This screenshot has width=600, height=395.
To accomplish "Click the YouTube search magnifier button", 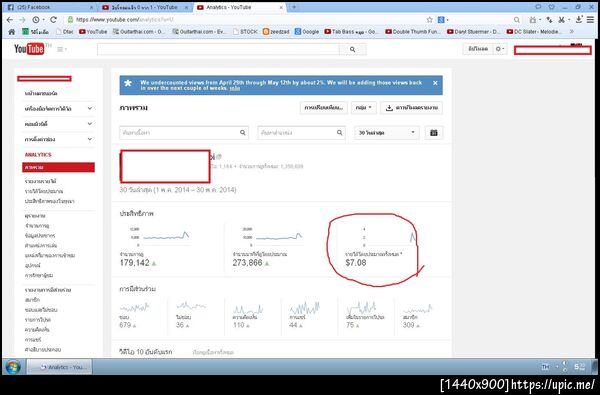I will click(352, 49).
